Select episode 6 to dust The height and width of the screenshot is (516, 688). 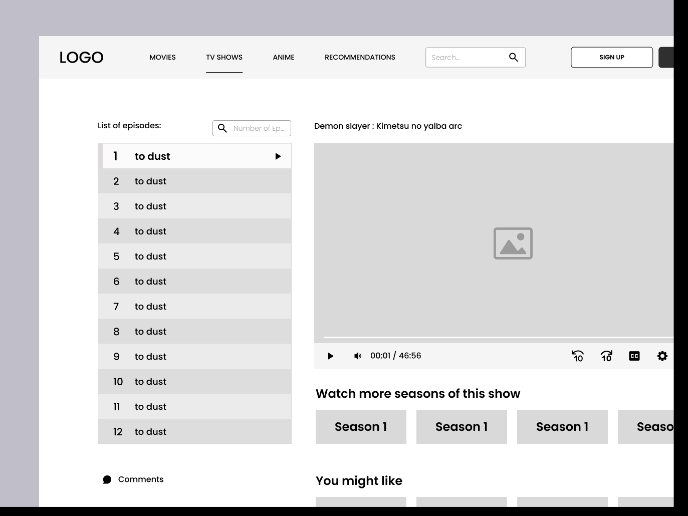click(195, 281)
